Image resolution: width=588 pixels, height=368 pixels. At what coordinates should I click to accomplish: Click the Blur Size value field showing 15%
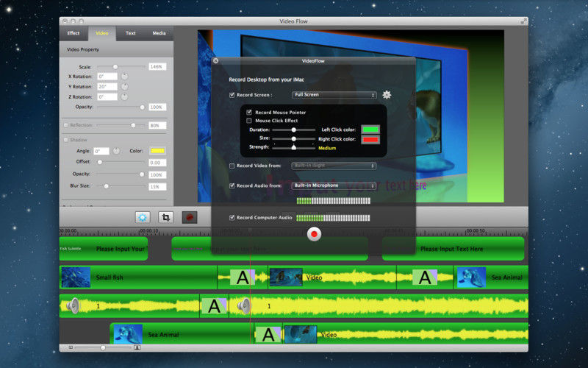point(157,186)
